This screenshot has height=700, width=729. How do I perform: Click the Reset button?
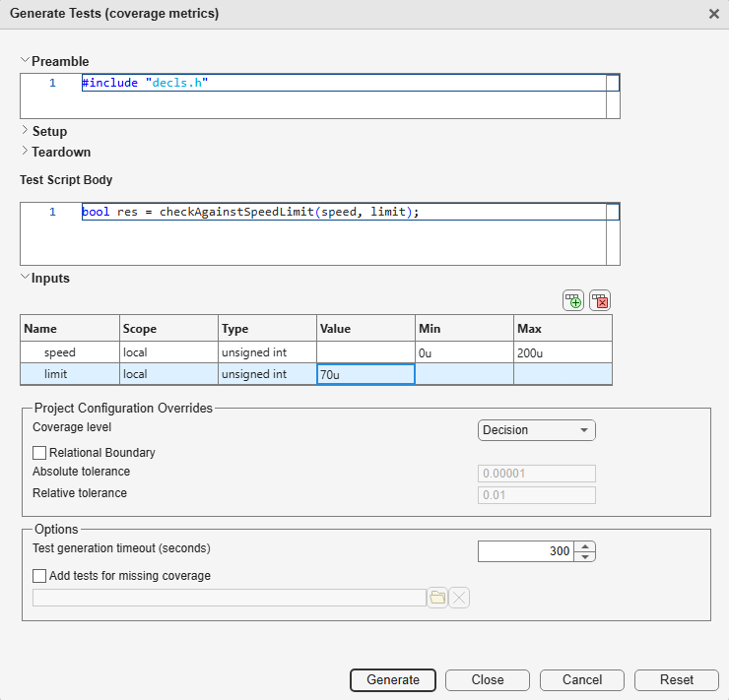pyautogui.click(x=677, y=680)
